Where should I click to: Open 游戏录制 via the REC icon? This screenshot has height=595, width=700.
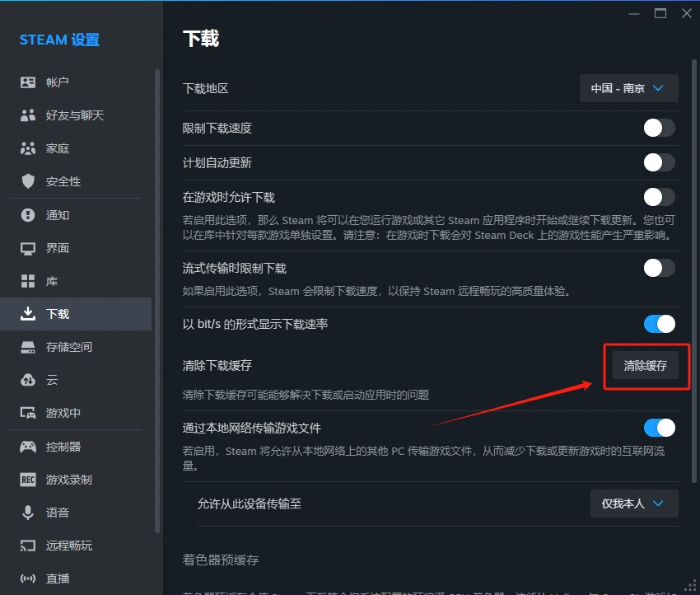[26, 479]
